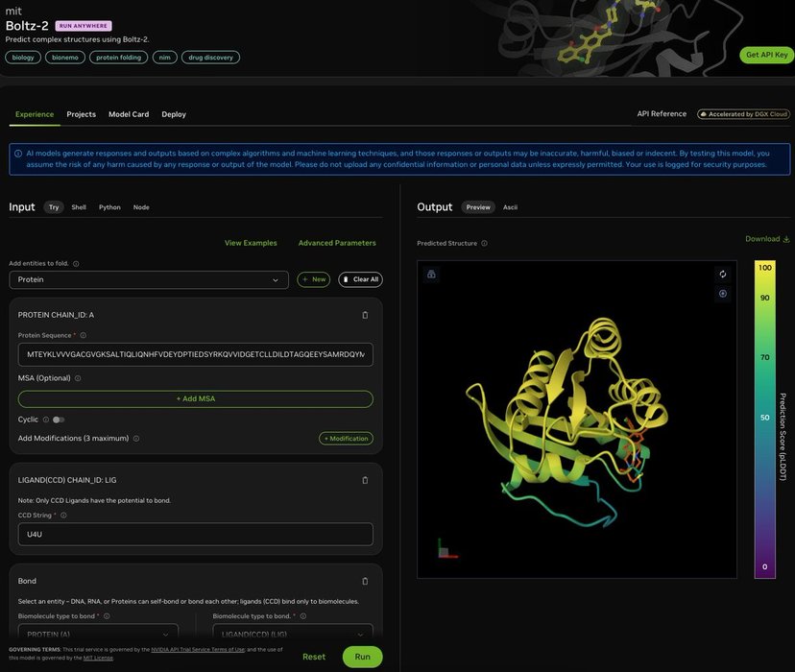795x672 pixels.
Task: Click the + Add MSA button
Action: click(196, 398)
